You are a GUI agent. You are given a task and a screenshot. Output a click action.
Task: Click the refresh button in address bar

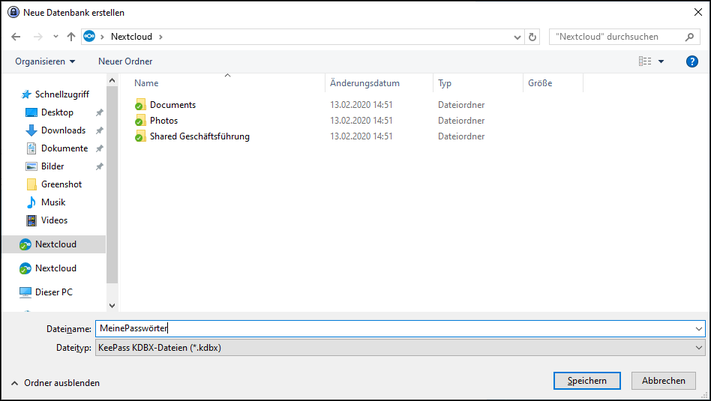(x=532, y=37)
